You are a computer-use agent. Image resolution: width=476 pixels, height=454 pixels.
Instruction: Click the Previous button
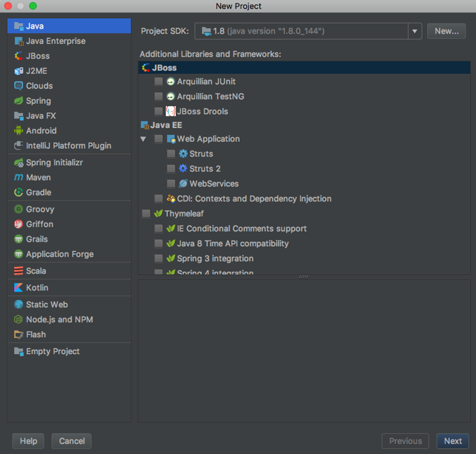point(405,441)
